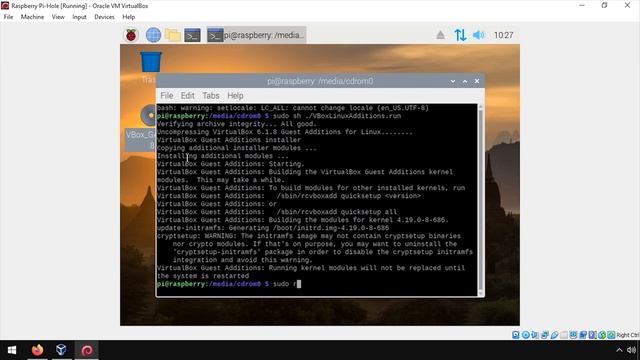Open the Windows volume tray icon

click(632, 350)
